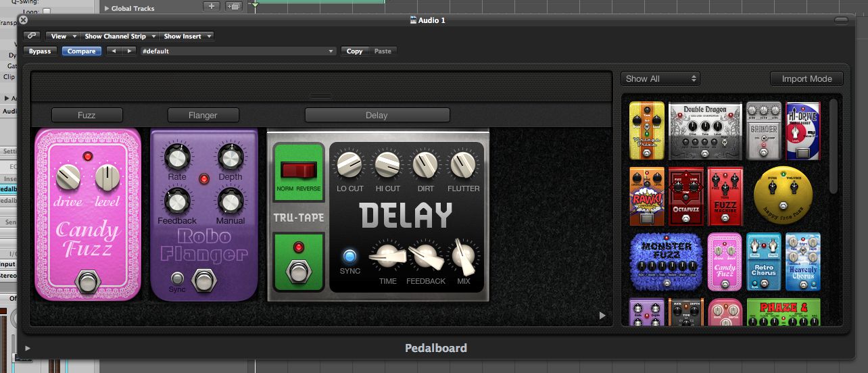Image resolution: width=868 pixels, height=373 pixels.
Task: Click the duplicate track button in Arrange
Action: click(233, 6)
